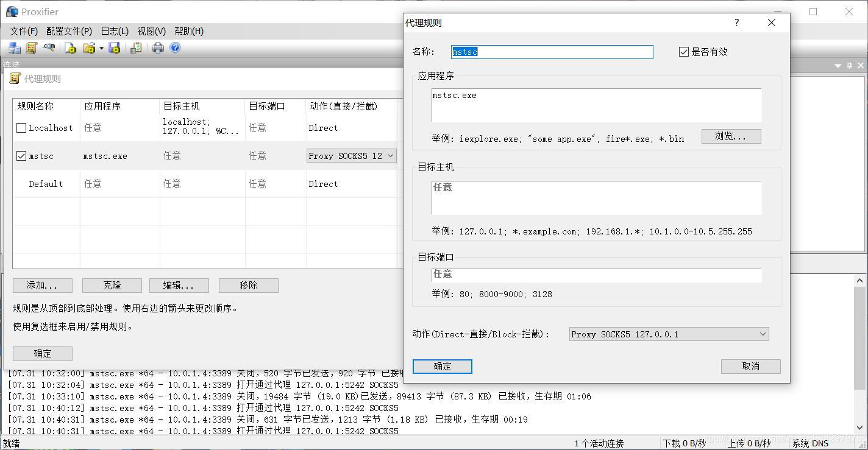Viewport: 868px width, 450px height.
Task: Click the 目标主机 column header in list
Action: pos(202,106)
